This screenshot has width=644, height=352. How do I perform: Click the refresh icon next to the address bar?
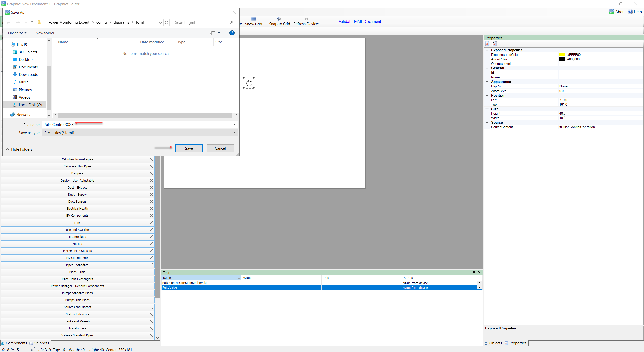click(167, 22)
